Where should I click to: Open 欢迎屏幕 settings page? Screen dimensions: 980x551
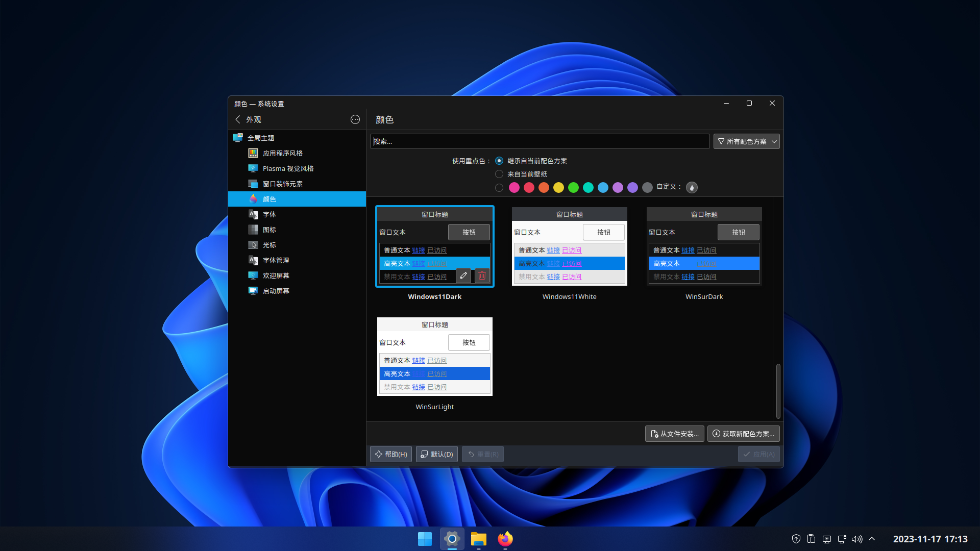[297, 275]
